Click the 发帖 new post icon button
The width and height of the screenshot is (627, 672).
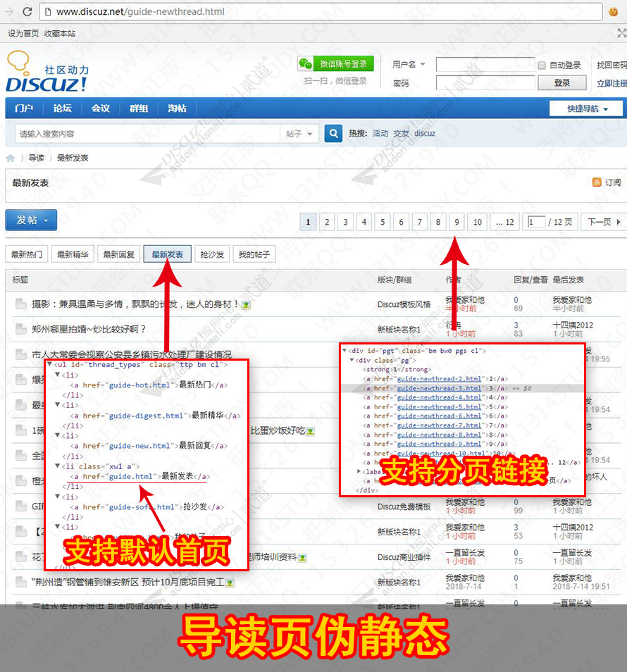[x=30, y=220]
